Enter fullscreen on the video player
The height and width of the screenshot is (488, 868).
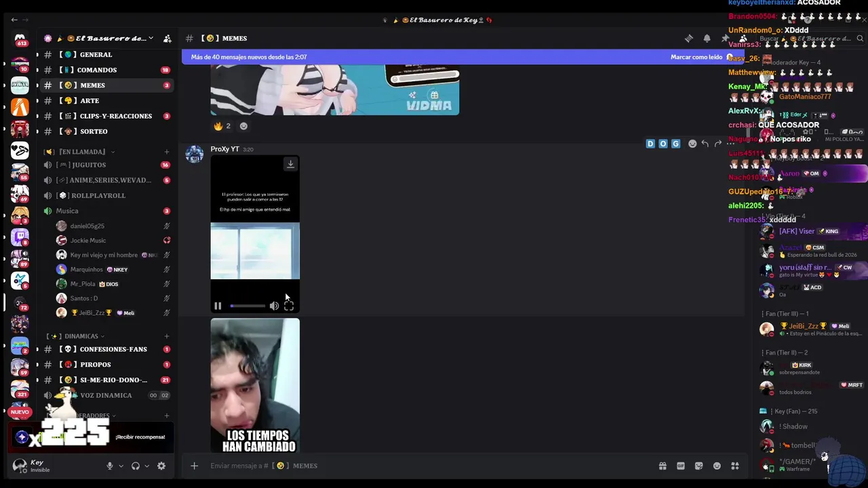pyautogui.click(x=289, y=306)
